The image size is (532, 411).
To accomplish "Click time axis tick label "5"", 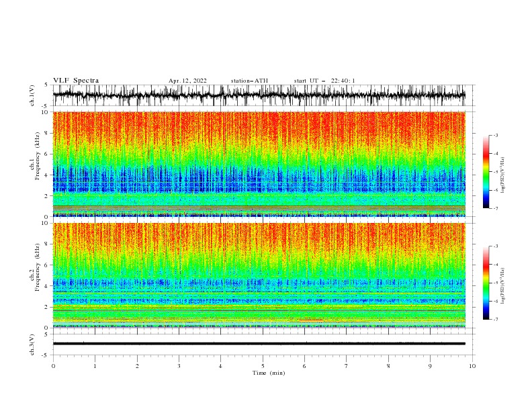I will coord(263,366).
